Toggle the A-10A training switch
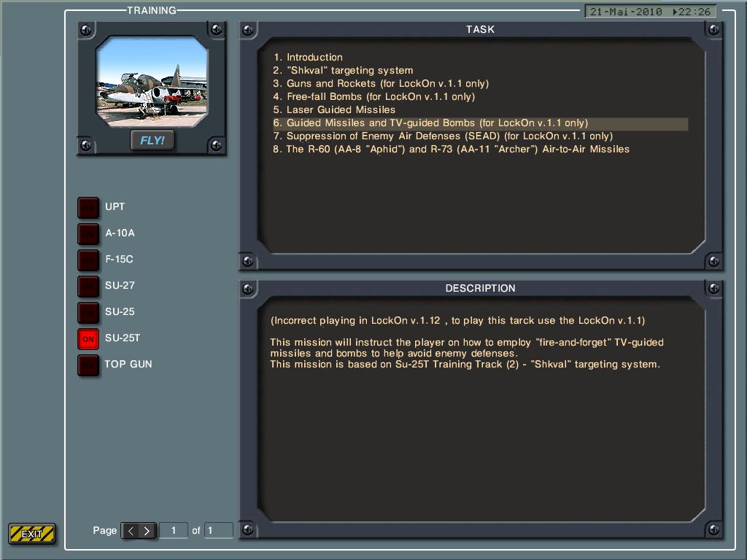Viewport: 747px width, 560px height. click(88, 233)
